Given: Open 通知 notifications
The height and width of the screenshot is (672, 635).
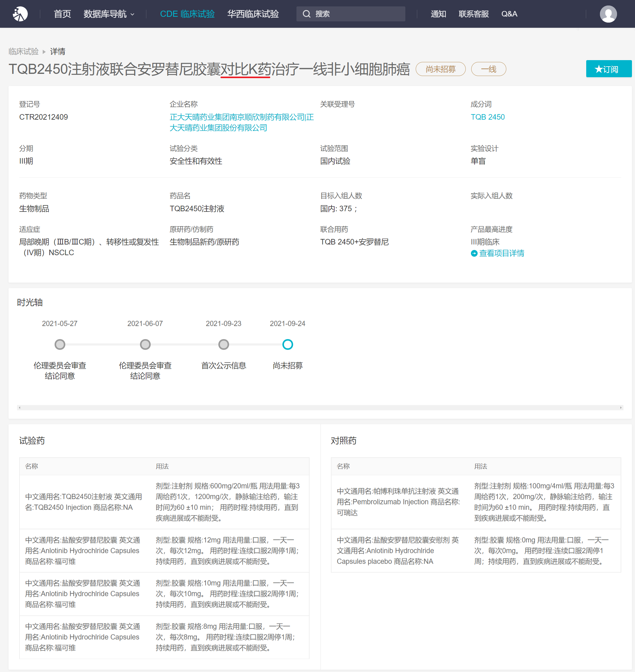Looking at the screenshot, I should (x=438, y=14).
